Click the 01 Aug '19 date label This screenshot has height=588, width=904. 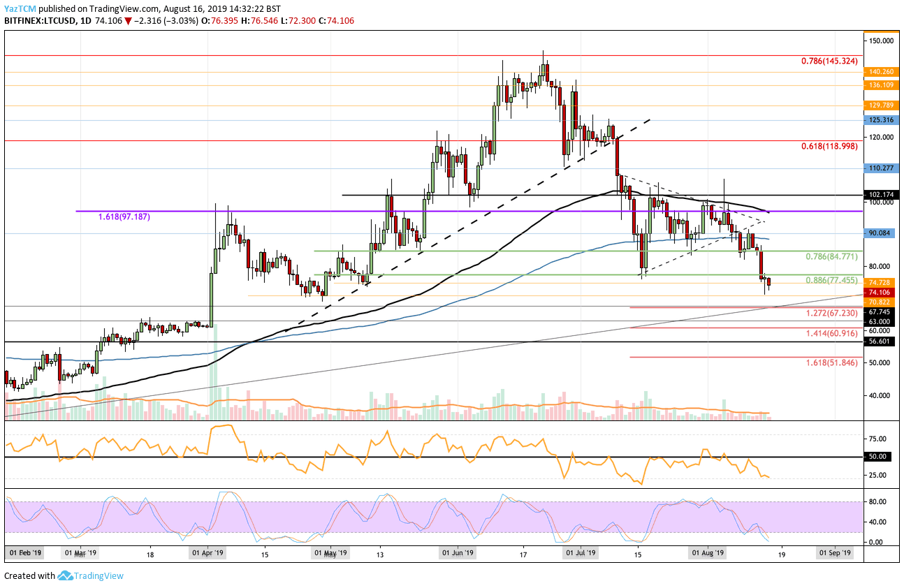click(707, 553)
